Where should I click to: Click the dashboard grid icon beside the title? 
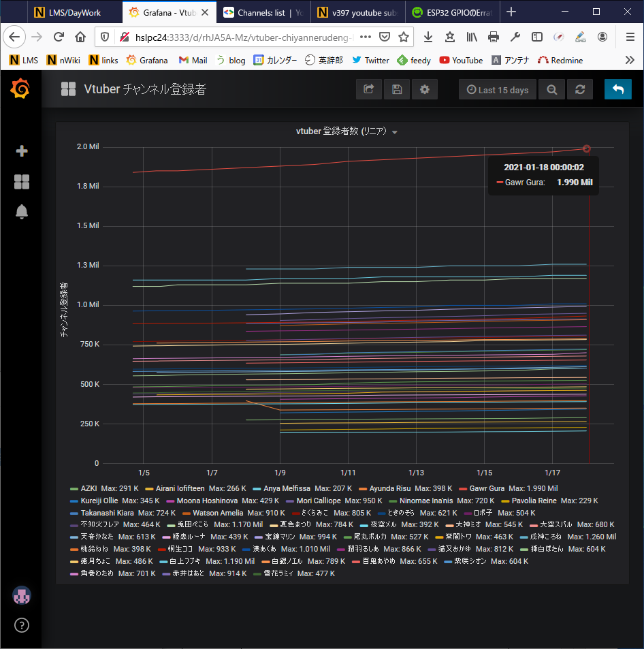(x=68, y=89)
